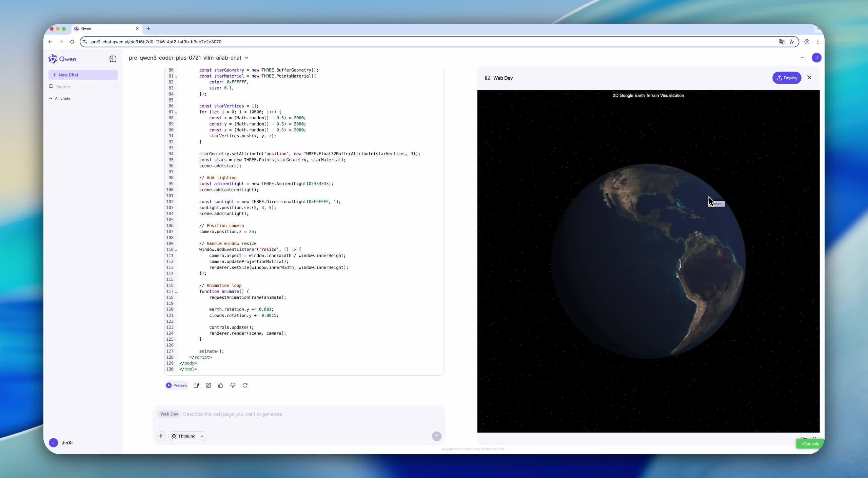Viewport: 868px width, 478px height.
Task: Click the thumbs up icon
Action: pos(221,385)
